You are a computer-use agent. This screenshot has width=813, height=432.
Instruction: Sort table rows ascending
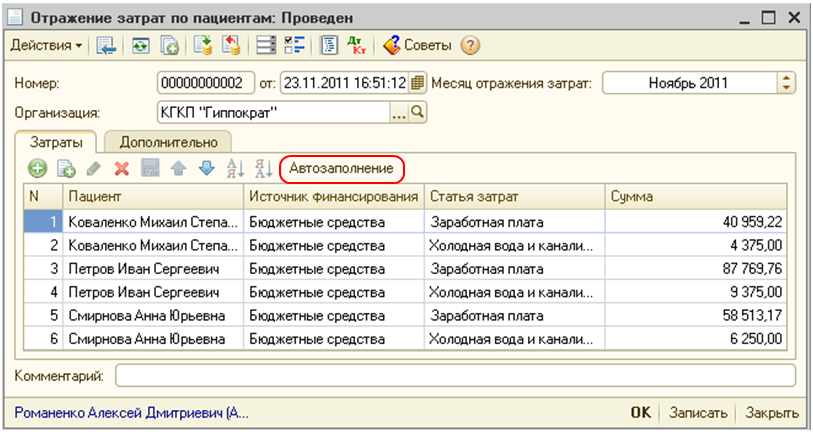click(236, 169)
